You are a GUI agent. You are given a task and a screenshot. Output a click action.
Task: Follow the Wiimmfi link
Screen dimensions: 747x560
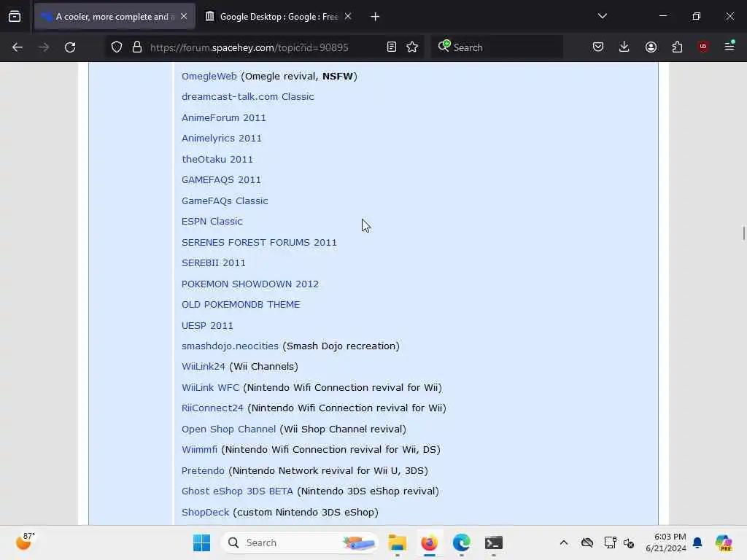(x=200, y=449)
